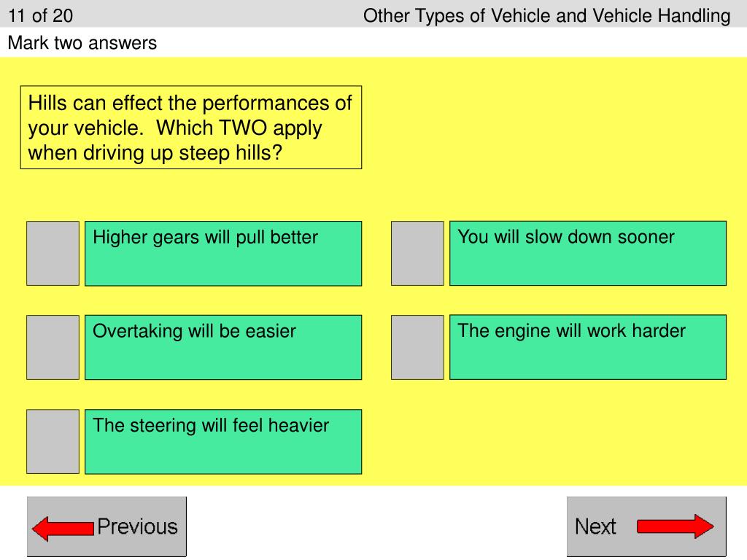Go to the Previous question
Screen dimensions: 747x560
pos(107,526)
